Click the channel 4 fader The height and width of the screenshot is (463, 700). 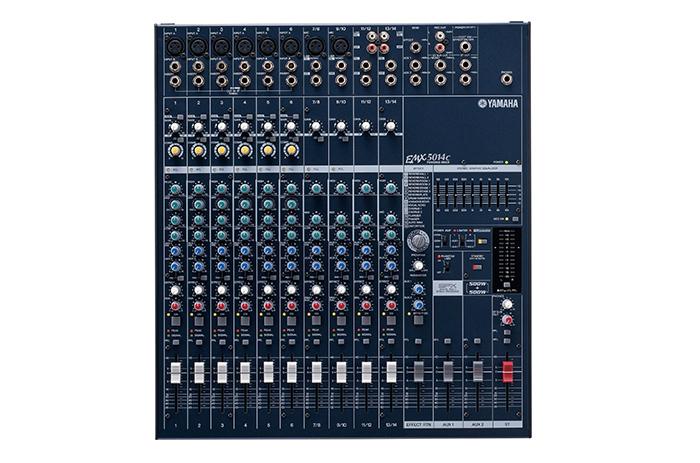click(245, 373)
